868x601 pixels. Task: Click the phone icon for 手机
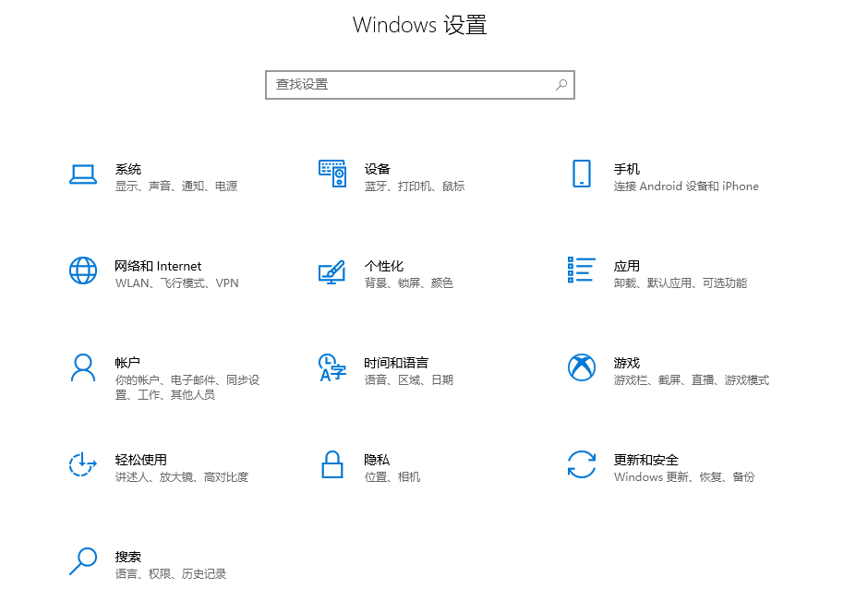tap(581, 174)
